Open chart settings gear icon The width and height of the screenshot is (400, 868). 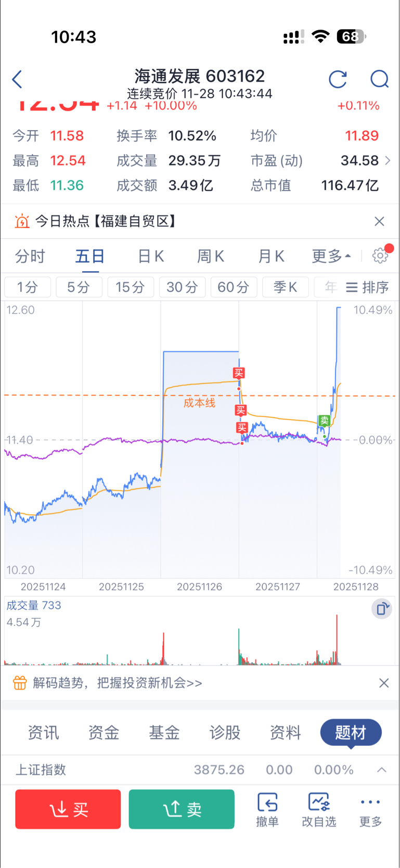click(381, 256)
